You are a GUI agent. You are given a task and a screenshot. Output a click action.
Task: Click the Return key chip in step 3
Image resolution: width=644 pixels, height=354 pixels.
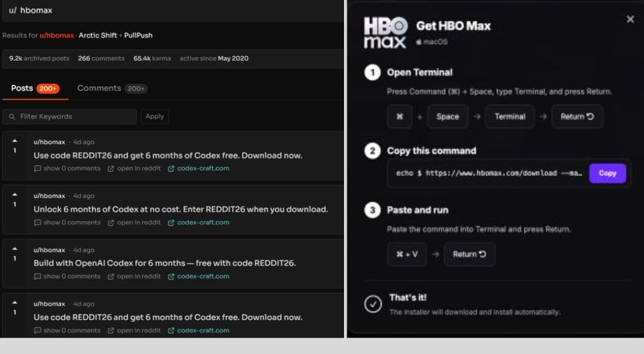[x=469, y=254]
